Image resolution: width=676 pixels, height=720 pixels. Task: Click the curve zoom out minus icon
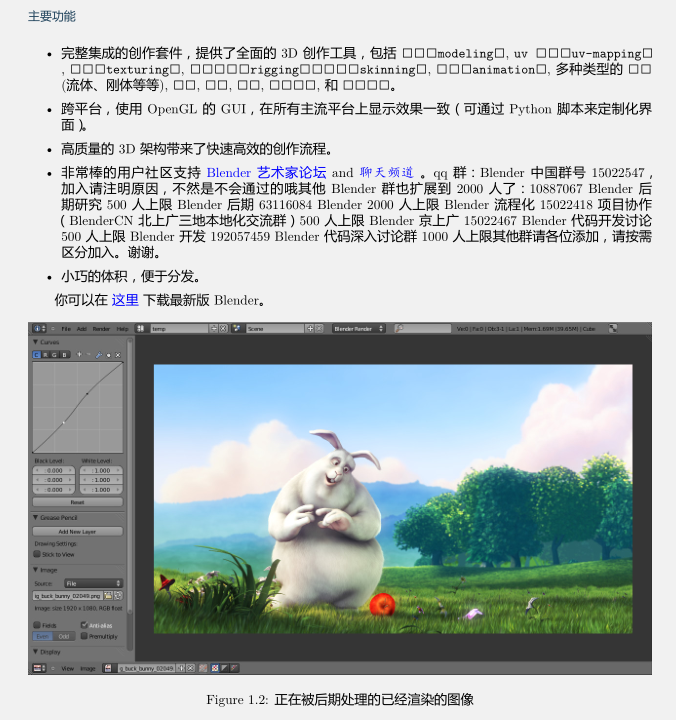click(x=89, y=354)
